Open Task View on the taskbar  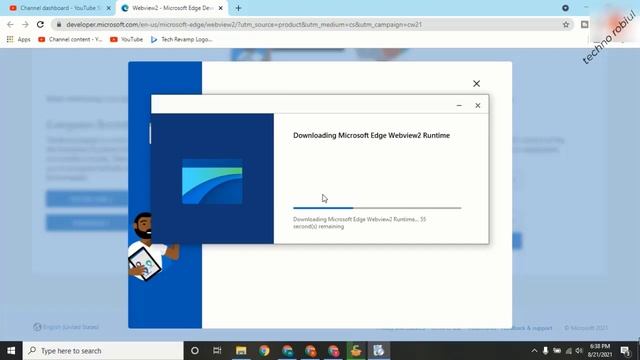click(x=217, y=351)
